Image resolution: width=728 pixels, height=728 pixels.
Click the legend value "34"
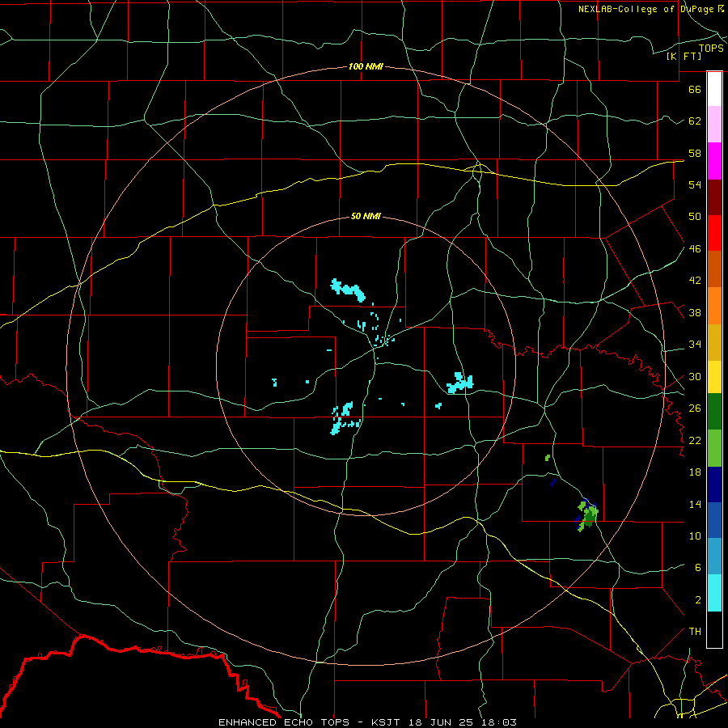tap(695, 344)
